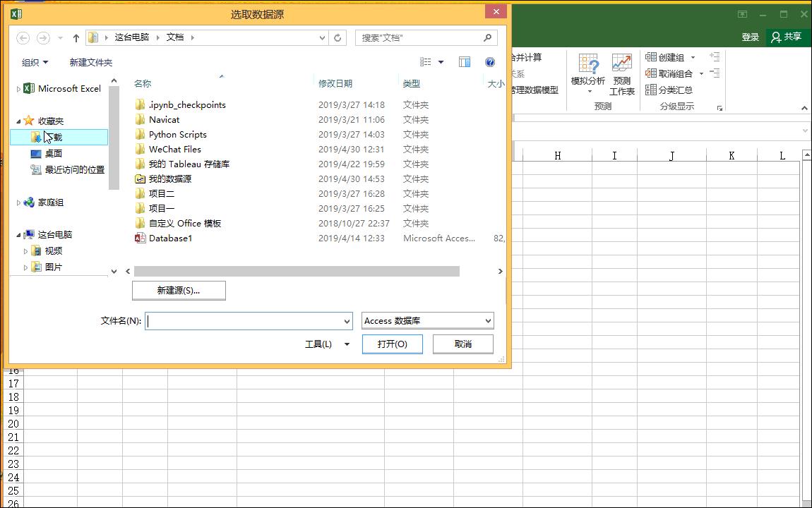Collapse the Excel ribbon arrow

click(804, 108)
